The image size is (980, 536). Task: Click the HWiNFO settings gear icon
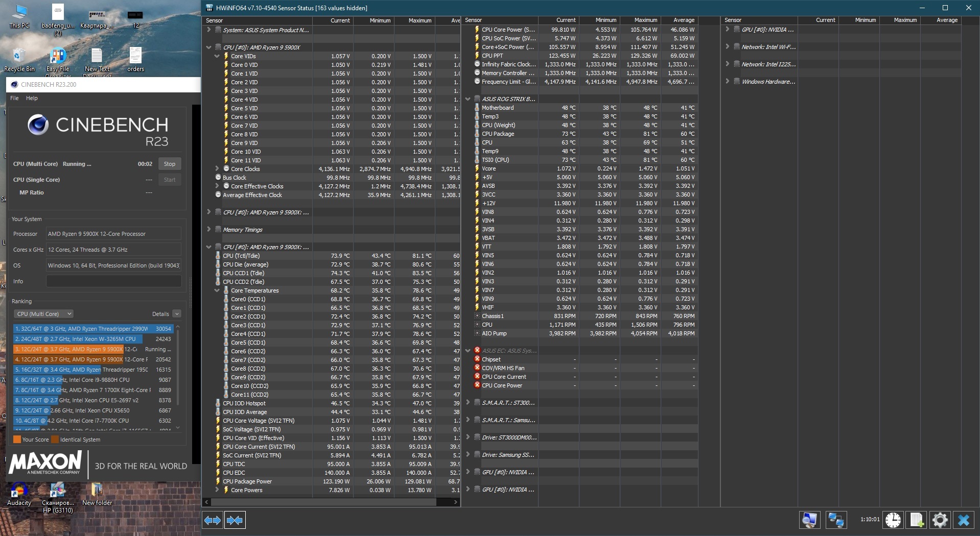(940, 520)
